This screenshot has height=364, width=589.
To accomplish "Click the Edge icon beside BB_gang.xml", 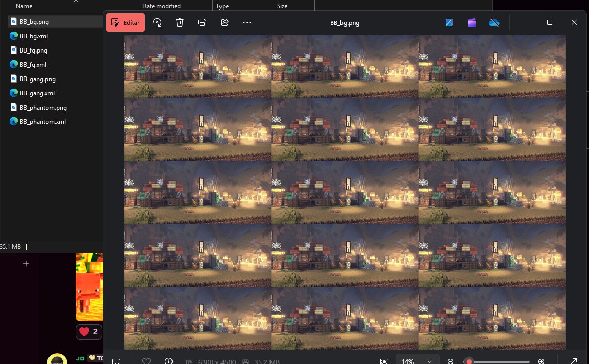I will click(13, 93).
